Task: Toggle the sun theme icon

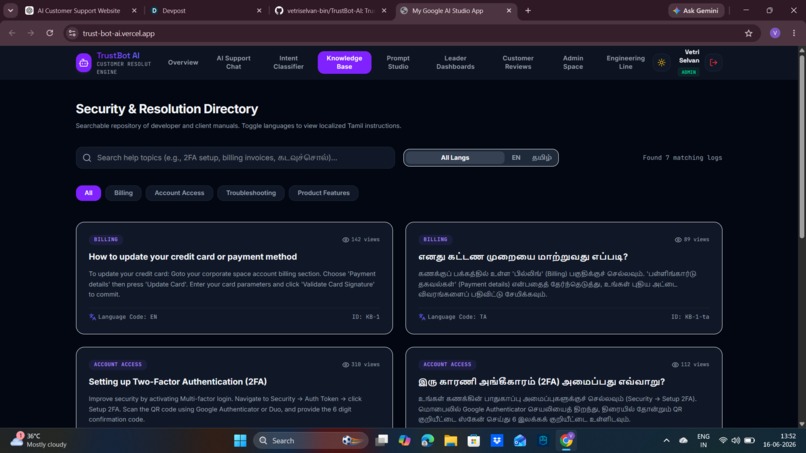Action: point(662,63)
